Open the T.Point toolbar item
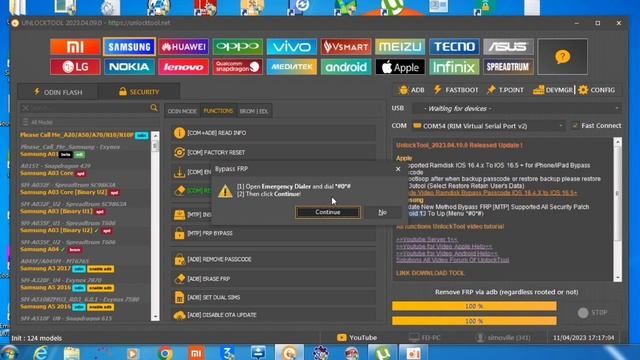The height and width of the screenshot is (360, 640). (x=505, y=90)
